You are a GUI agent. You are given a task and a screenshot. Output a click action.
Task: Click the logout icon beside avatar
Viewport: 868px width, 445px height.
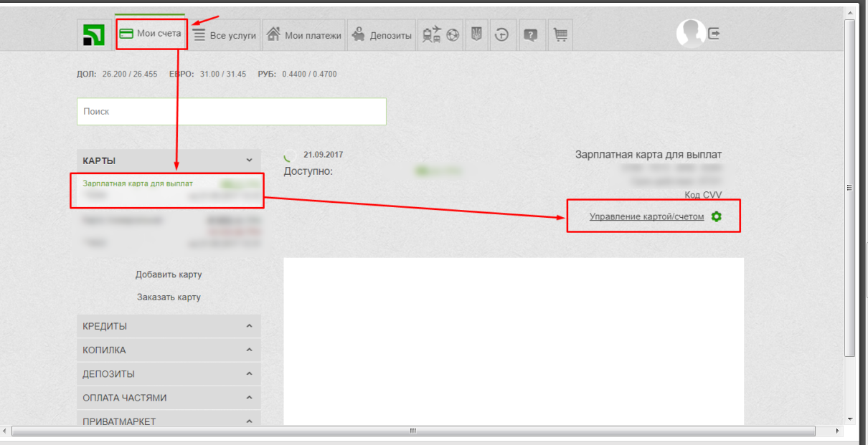coord(714,33)
